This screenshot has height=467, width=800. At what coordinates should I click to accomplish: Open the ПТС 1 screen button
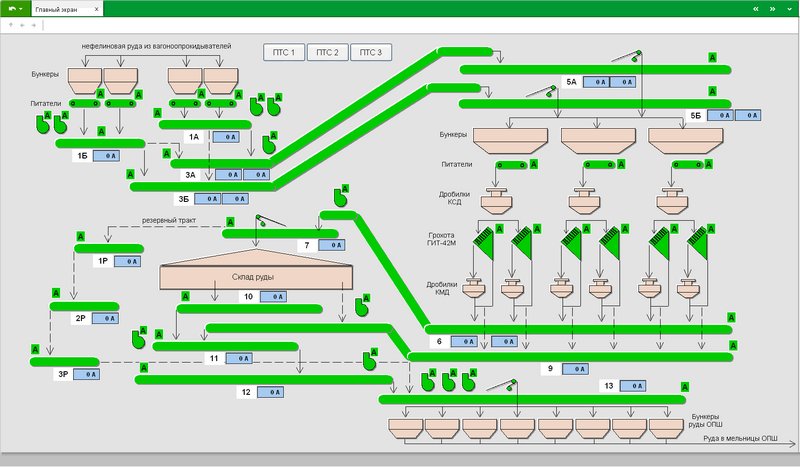pyautogui.click(x=284, y=52)
